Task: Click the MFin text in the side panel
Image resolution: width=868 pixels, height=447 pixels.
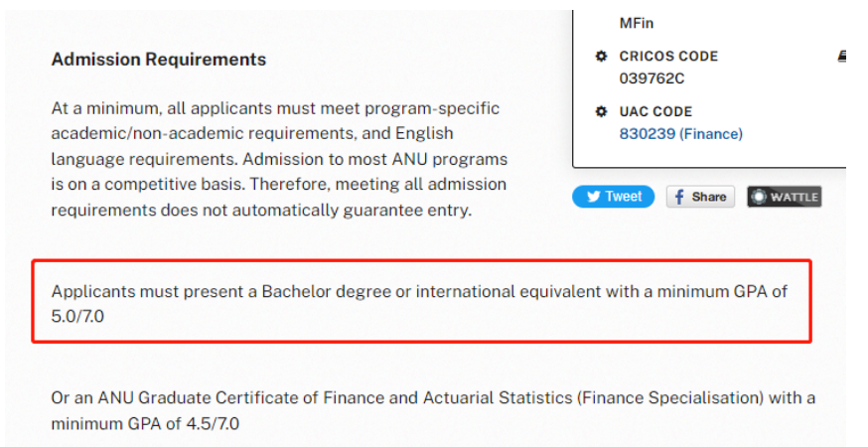Action: click(636, 23)
